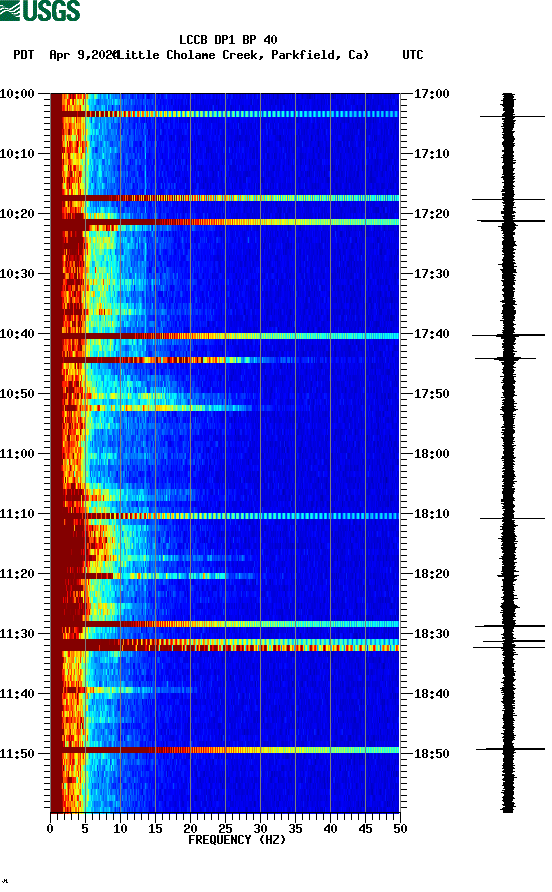Click the 17:50 UTC time label
Viewport: 552px width, 892px height.
point(431,394)
